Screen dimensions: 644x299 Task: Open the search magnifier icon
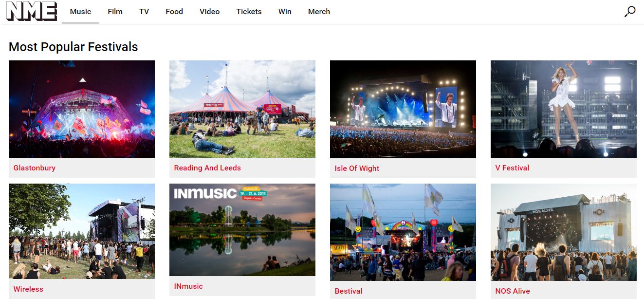point(630,11)
